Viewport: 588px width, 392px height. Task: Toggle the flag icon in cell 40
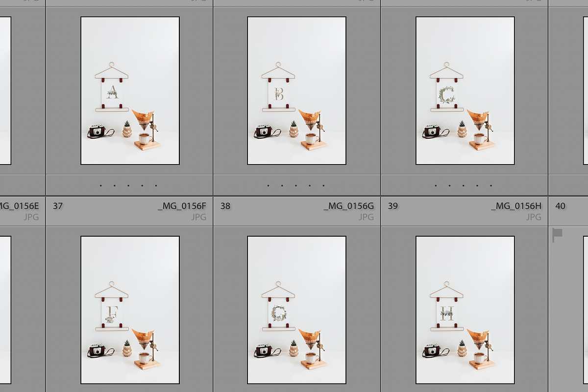557,235
